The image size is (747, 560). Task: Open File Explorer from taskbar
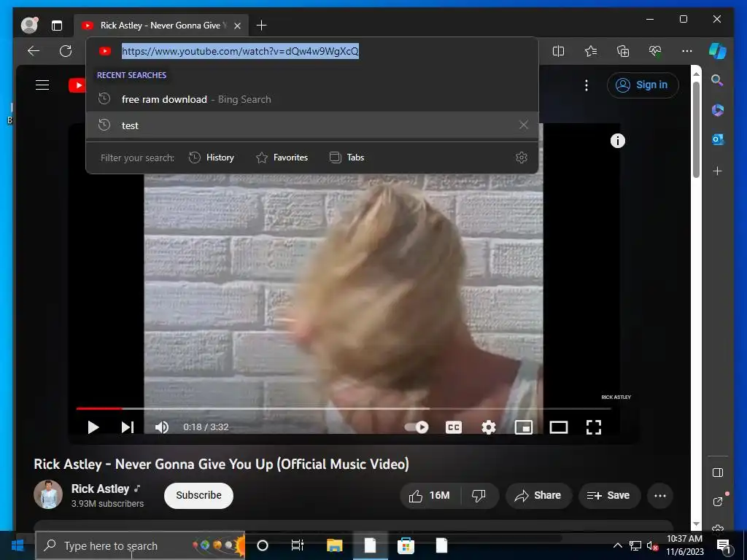pos(334,545)
